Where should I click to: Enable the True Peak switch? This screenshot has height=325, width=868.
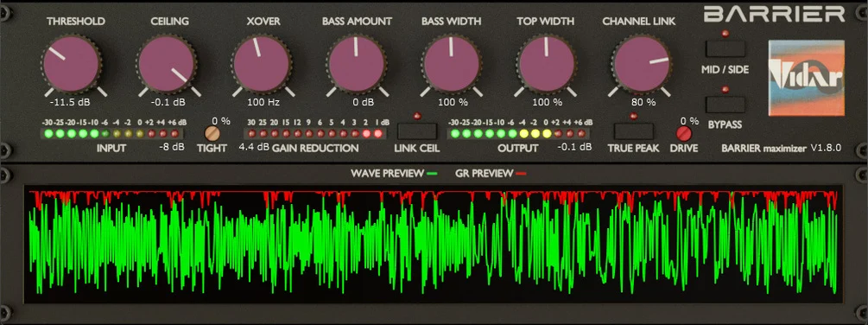pyautogui.click(x=634, y=131)
